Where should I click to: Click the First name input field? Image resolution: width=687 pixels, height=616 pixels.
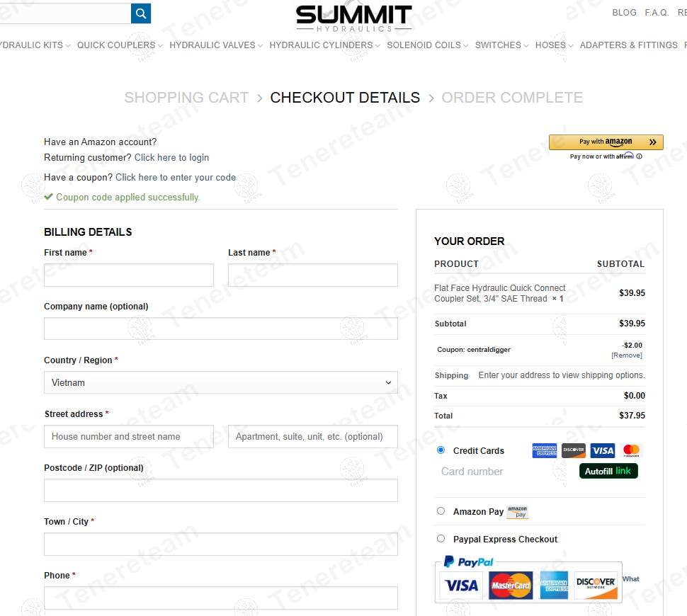point(128,275)
